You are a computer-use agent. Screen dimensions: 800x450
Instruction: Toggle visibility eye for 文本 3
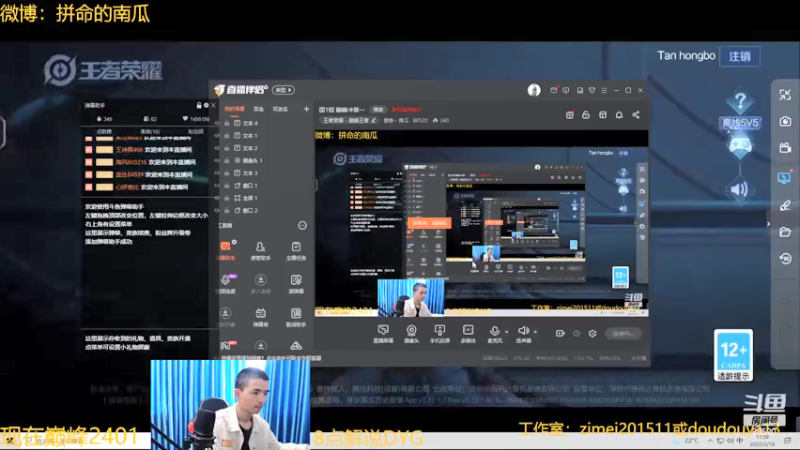coord(217,173)
